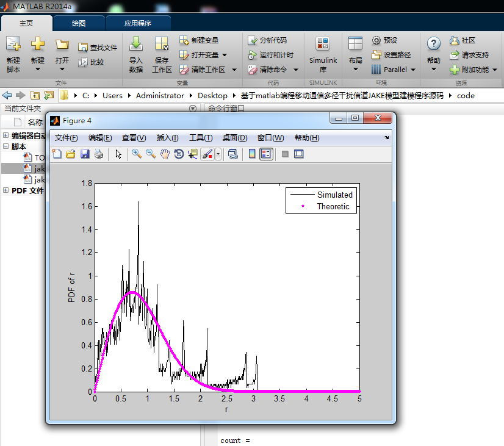Click the 新建脚本 (New Script) icon

[13, 54]
